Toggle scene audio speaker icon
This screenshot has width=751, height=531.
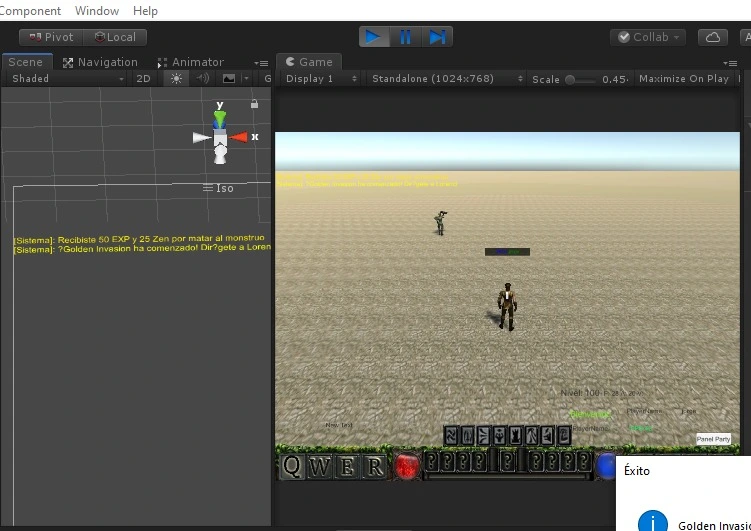click(203, 78)
